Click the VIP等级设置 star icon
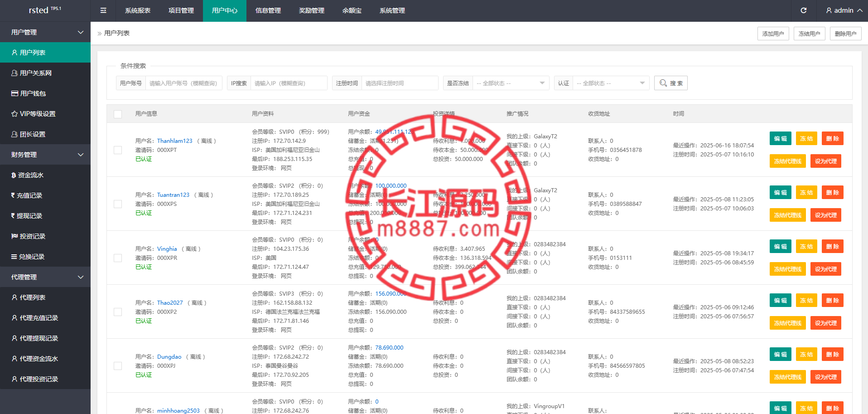This screenshot has height=414, width=868. coord(14,114)
